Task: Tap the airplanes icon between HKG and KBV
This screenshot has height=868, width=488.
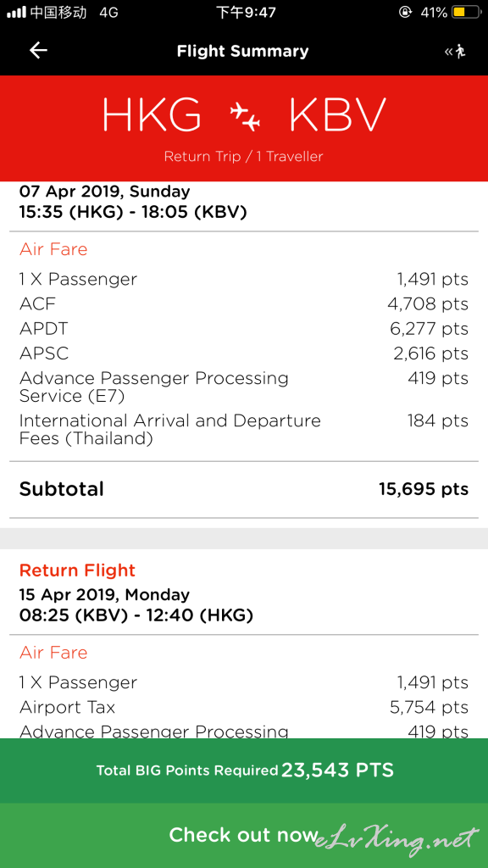Action: coord(245,116)
